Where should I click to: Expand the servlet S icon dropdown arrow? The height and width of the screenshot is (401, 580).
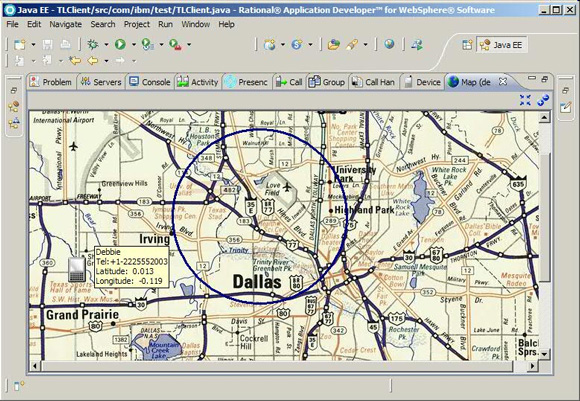310,45
